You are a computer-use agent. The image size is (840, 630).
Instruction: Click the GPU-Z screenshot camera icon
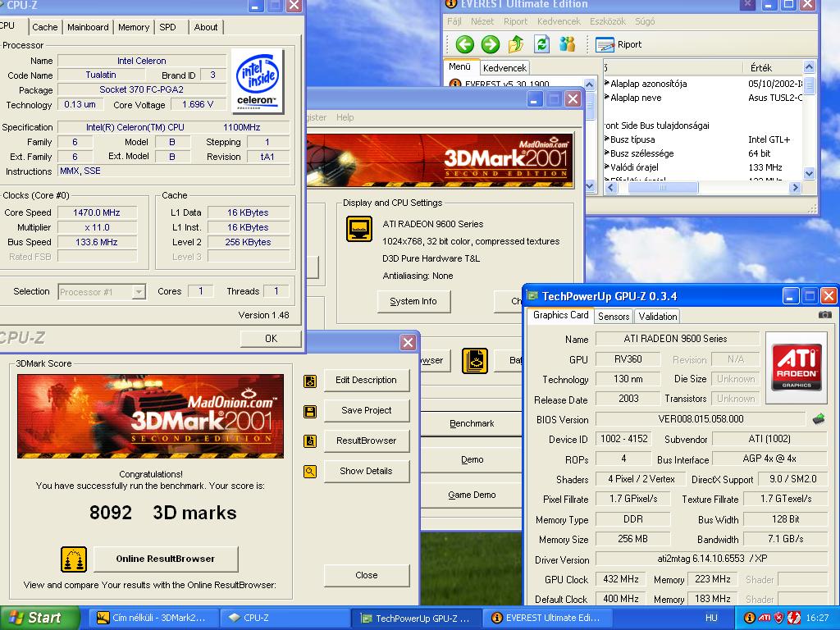825,315
